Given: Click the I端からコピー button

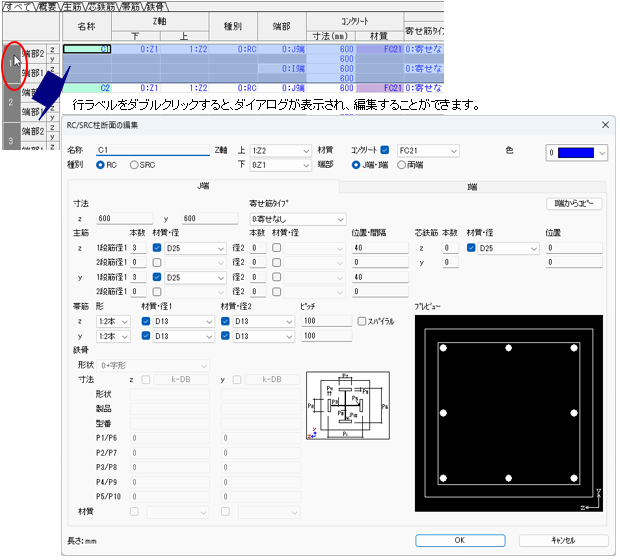Looking at the screenshot, I should tap(574, 204).
